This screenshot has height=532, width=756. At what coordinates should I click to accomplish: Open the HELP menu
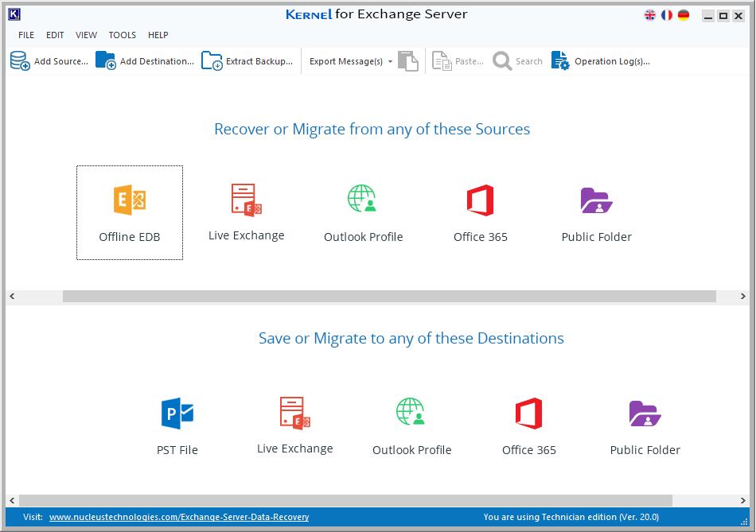click(158, 35)
